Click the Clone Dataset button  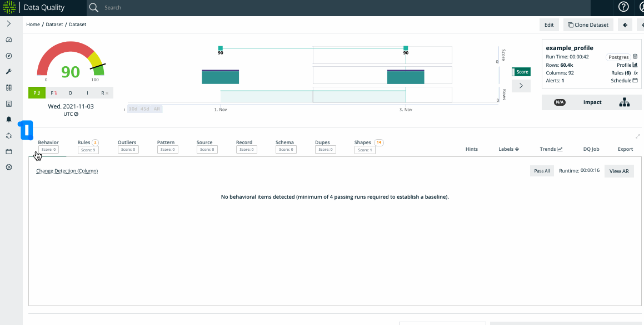(x=588, y=24)
